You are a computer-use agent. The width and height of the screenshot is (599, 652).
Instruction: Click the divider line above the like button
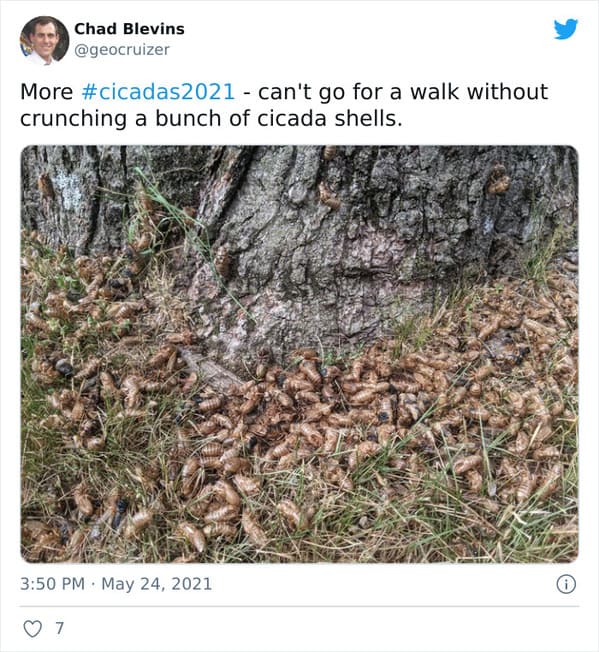coord(299,606)
